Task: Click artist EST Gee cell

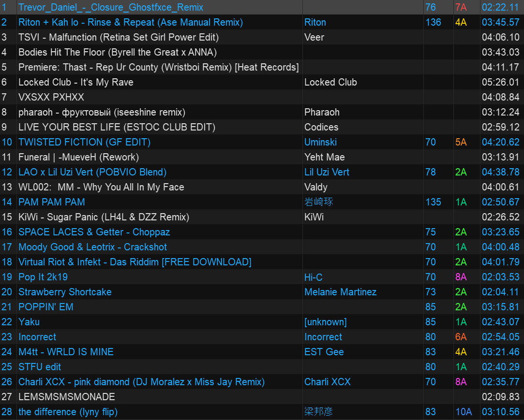Action: (x=324, y=352)
